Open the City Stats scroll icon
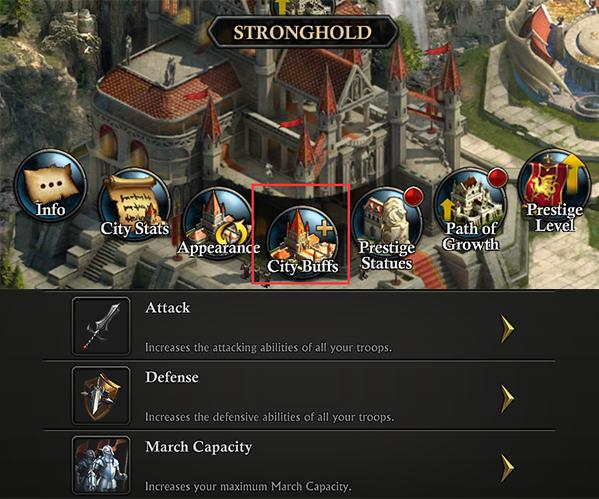This screenshot has width=599, height=499. pos(134,205)
